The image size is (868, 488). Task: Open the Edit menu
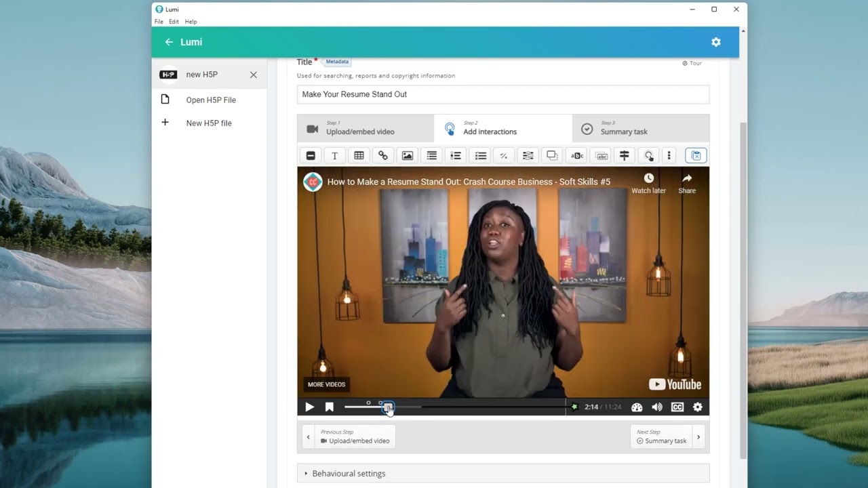pos(174,22)
